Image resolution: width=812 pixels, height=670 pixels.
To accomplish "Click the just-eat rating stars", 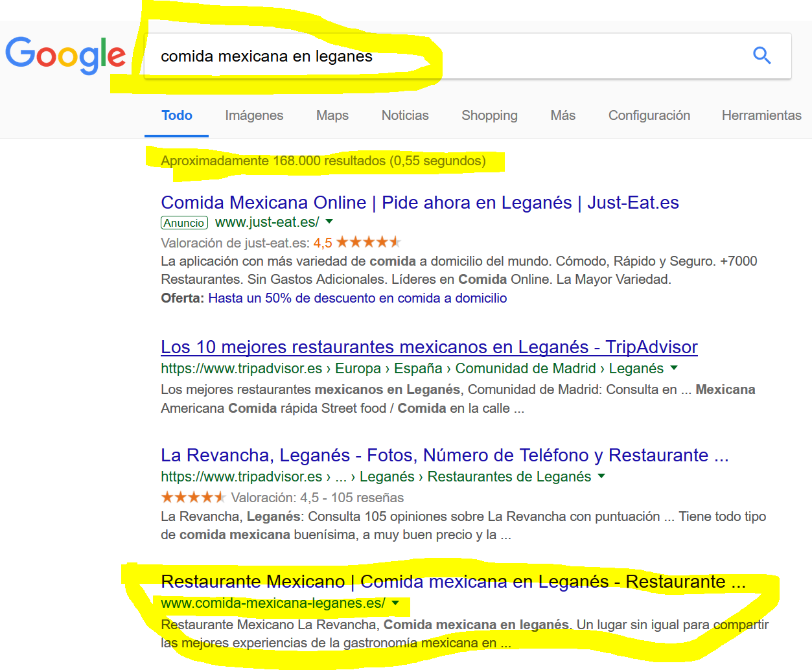I will click(369, 242).
